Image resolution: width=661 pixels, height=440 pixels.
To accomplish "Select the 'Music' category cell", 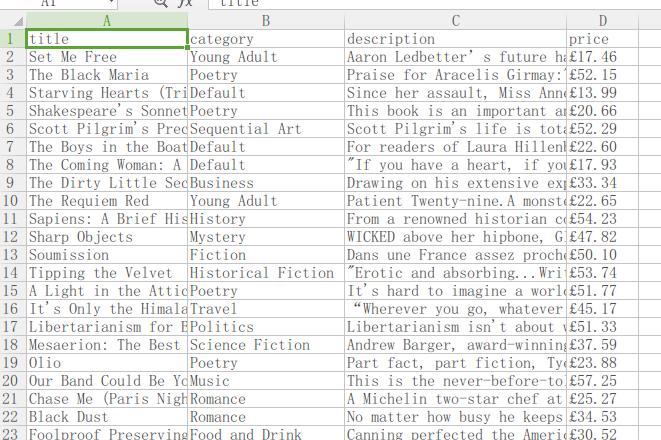I will click(266, 381).
